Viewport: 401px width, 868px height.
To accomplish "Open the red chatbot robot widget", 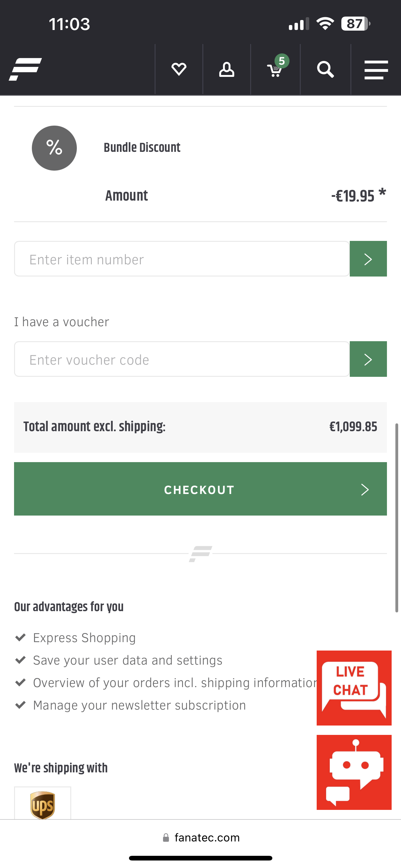I will pyautogui.click(x=354, y=772).
